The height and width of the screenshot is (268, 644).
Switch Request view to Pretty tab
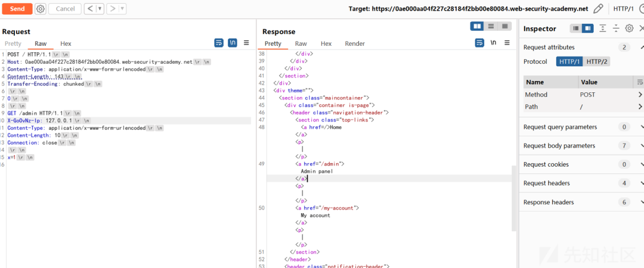(13, 43)
